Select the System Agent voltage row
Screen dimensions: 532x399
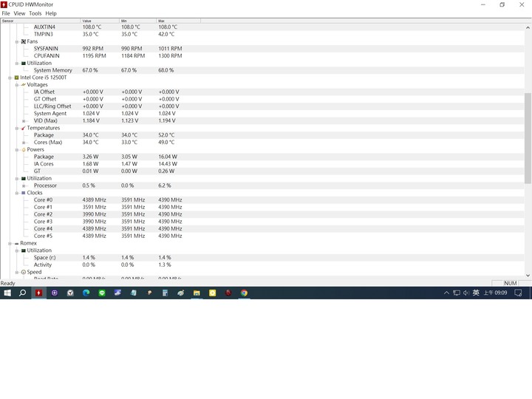click(x=262, y=113)
